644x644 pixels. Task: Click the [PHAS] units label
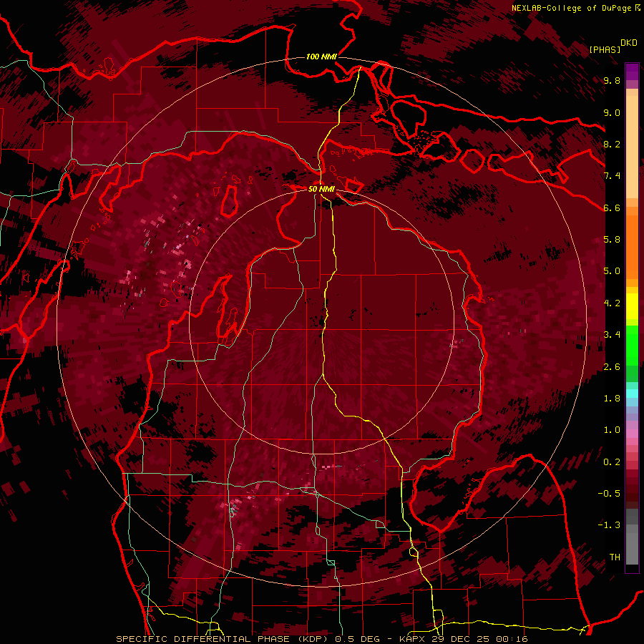(x=605, y=49)
